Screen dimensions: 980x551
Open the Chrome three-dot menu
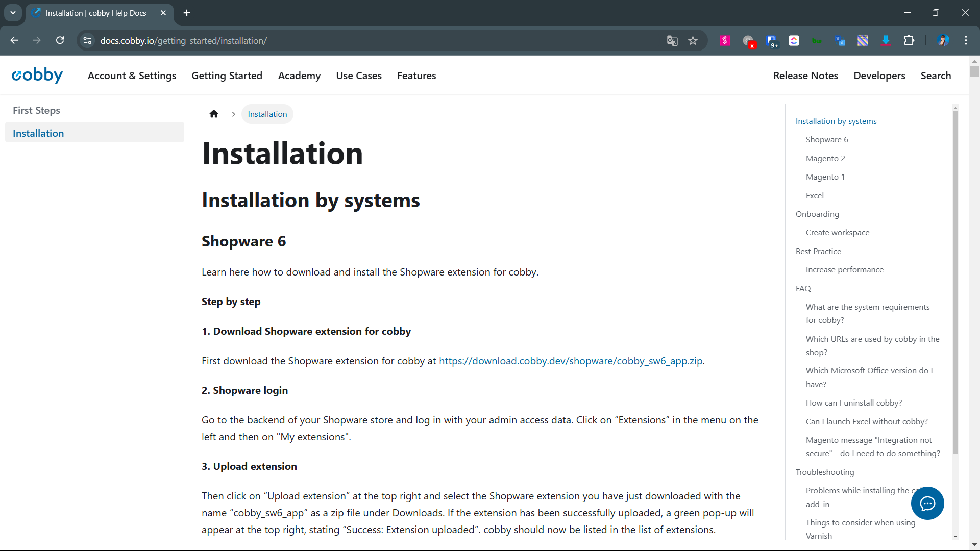966,41
